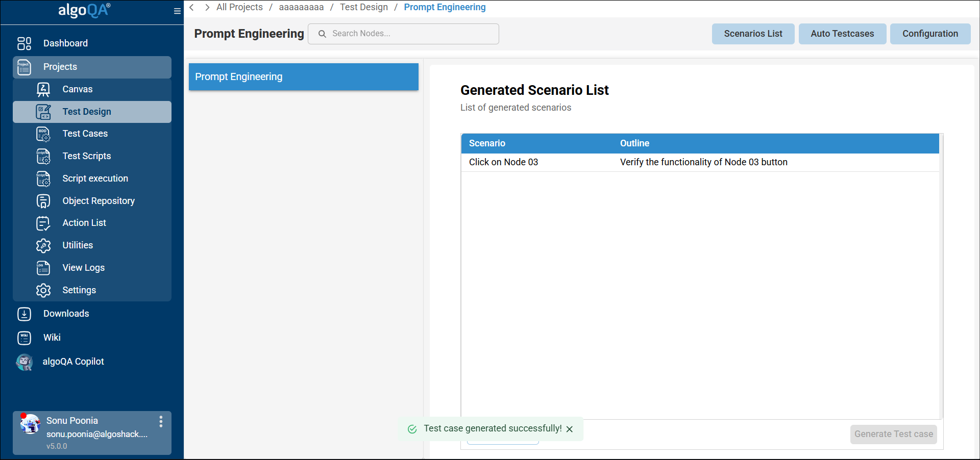Image resolution: width=980 pixels, height=460 pixels.
Task: Select Prompt Engineering node in tree
Action: (x=304, y=77)
